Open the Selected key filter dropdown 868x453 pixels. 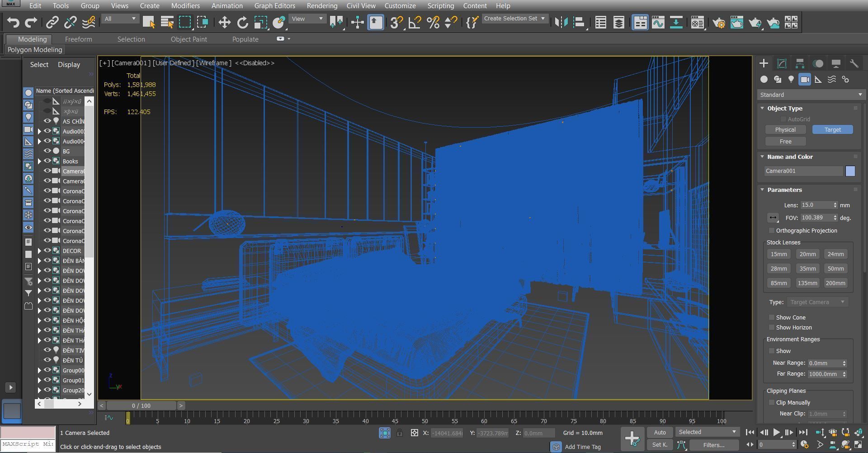click(708, 432)
